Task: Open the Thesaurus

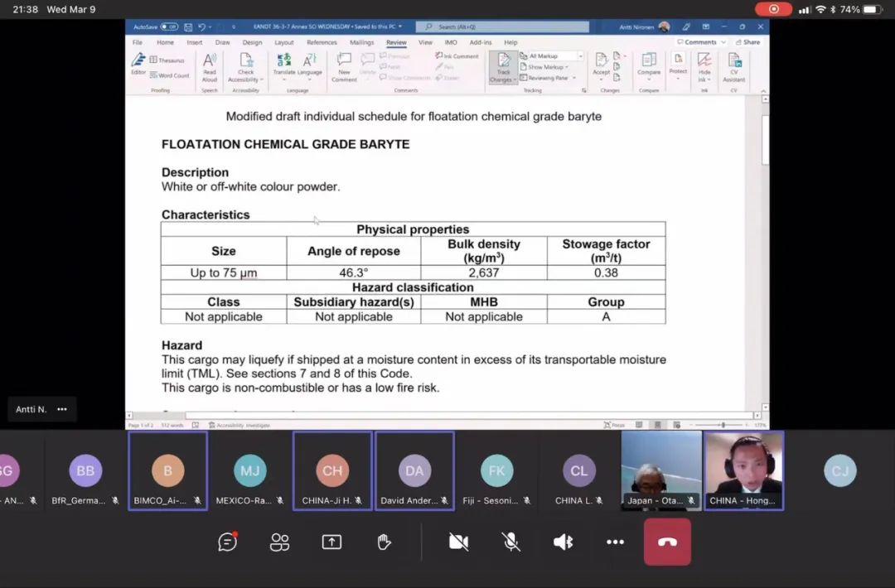Action: pyautogui.click(x=167, y=60)
